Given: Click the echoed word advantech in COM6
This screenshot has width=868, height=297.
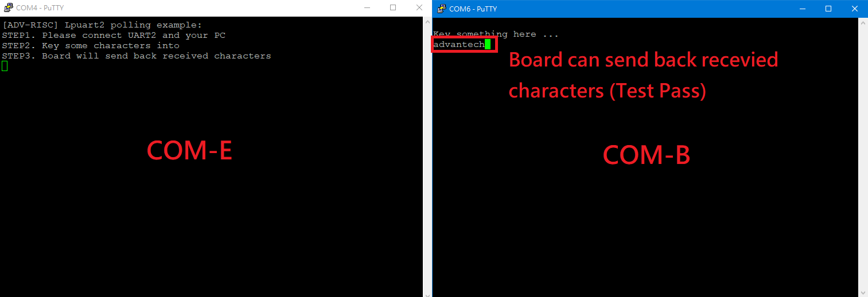Looking at the screenshot, I should click(458, 45).
